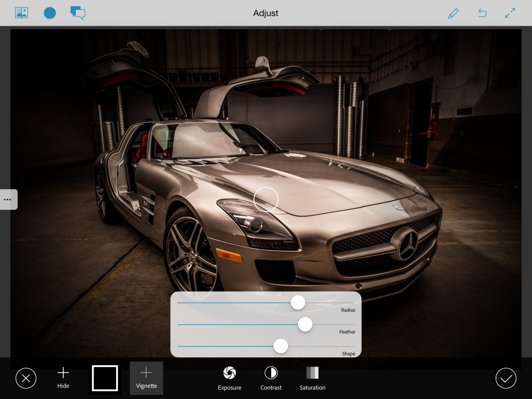Toggle the Vignette effect on
532x399 pixels.
(146, 378)
